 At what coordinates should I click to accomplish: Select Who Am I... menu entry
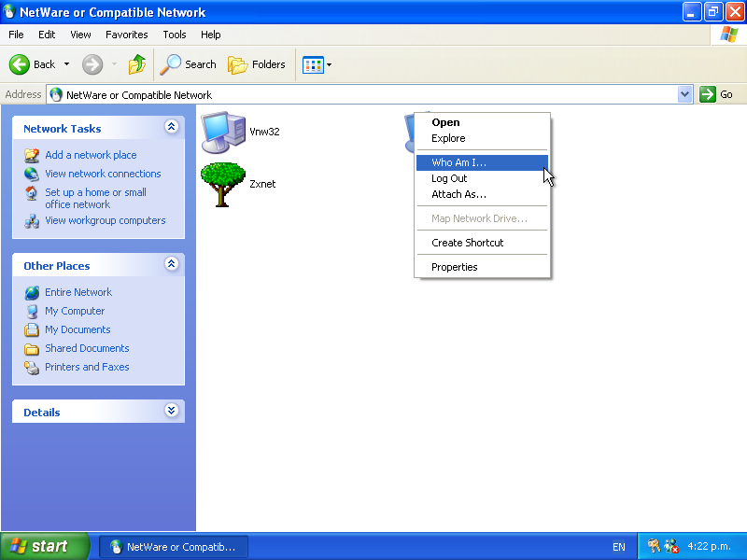tap(482, 162)
